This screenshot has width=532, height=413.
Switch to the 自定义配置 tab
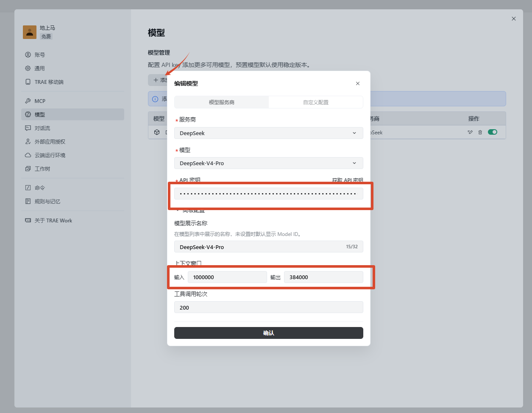tap(316, 102)
